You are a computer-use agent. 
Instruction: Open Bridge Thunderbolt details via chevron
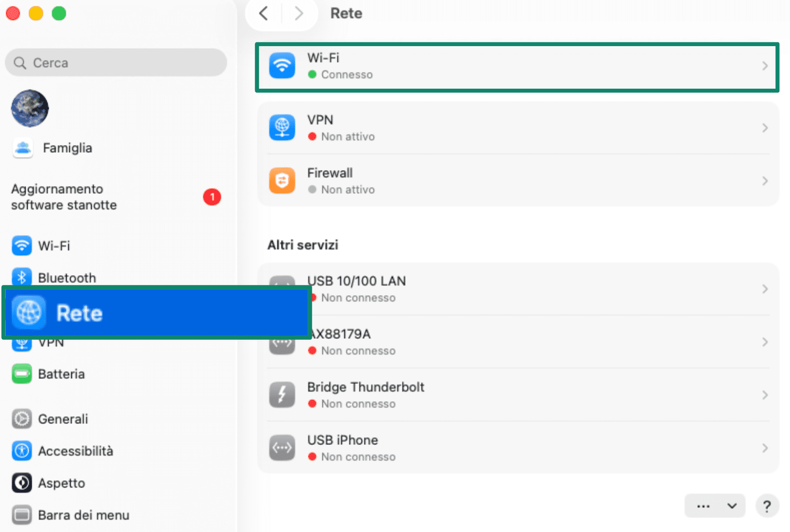pos(765,395)
